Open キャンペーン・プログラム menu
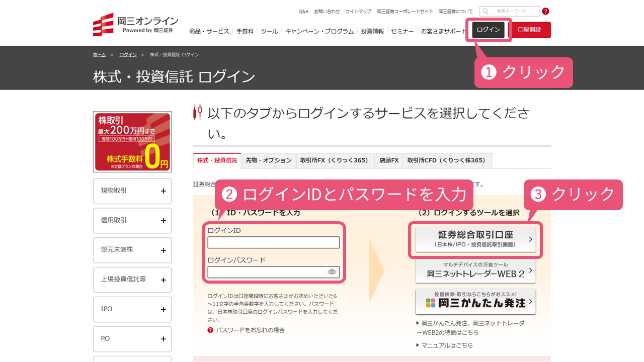644x362 pixels. coord(319,31)
